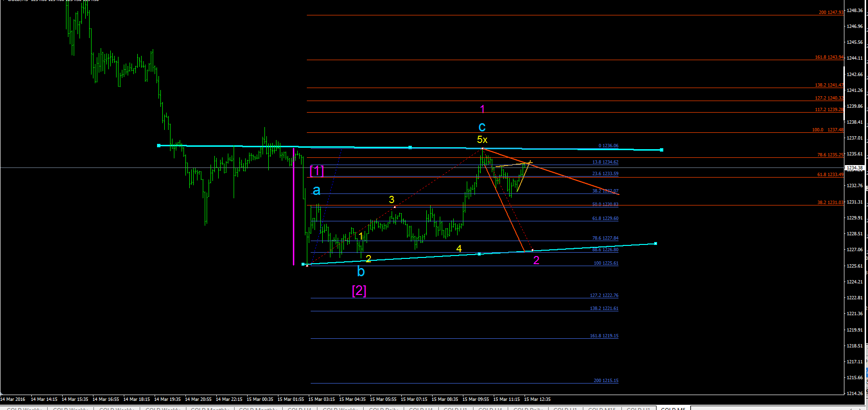Image resolution: width=868 pixels, height=410 pixels.
Task: Click the orange Fibonacci label 38.2 1231.03
Action: [x=830, y=203]
